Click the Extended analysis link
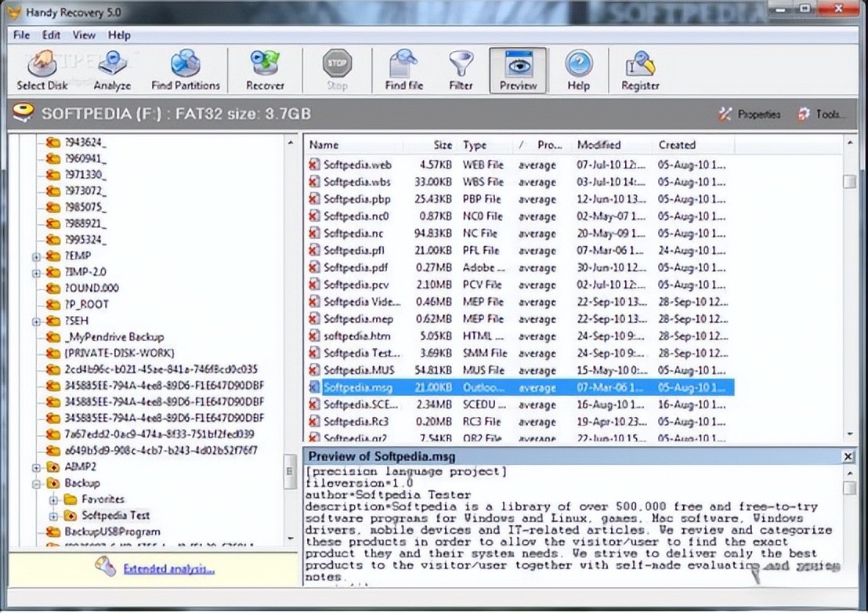 (x=168, y=569)
